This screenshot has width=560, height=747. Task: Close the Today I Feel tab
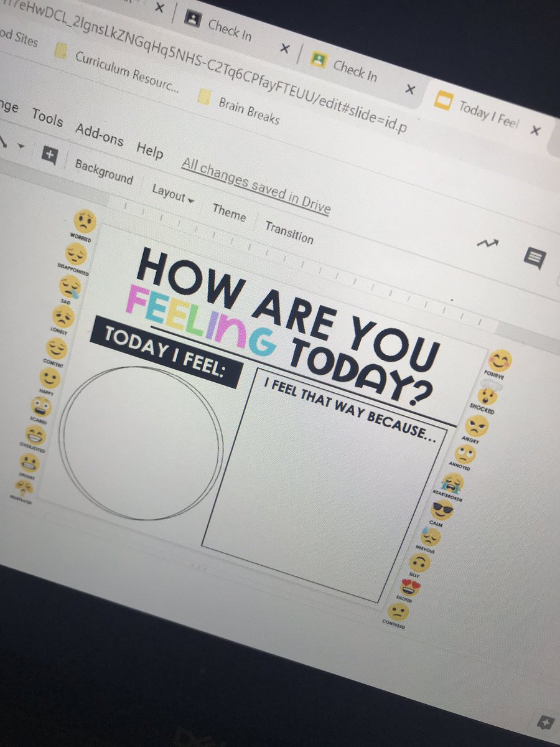click(535, 131)
